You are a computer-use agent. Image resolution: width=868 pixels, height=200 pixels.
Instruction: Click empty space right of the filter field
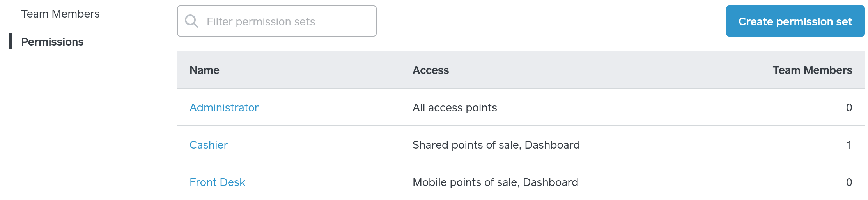coord(546,21)
